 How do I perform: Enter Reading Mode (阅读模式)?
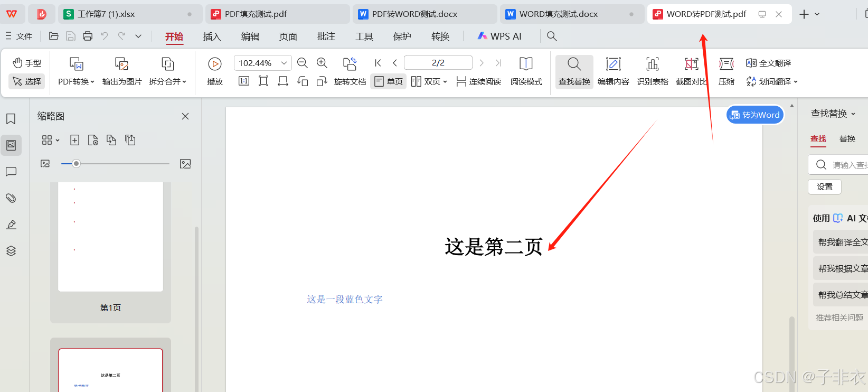526,71
